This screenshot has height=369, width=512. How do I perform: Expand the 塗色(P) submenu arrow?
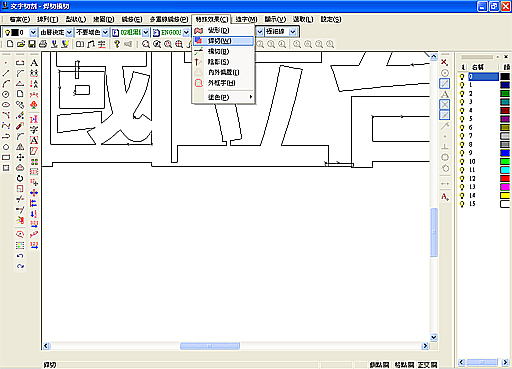click(251, 97)
